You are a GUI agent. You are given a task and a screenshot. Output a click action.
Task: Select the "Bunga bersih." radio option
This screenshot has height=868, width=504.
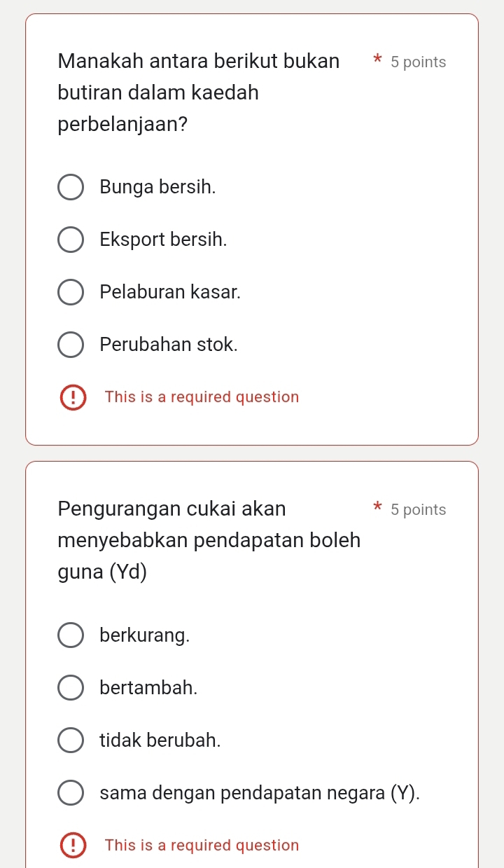[70, 188]
